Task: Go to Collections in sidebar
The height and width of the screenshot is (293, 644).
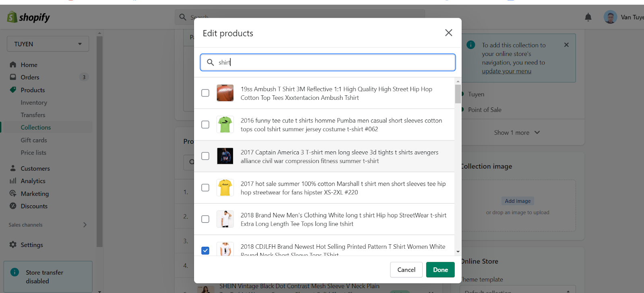Action: tap(36, 127)
